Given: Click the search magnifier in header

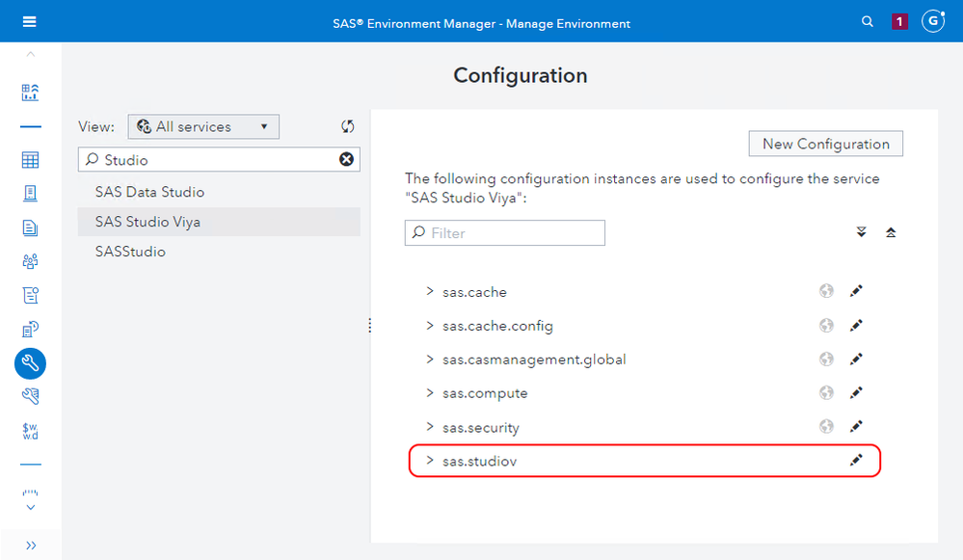Looking at the screenshot, I should [x=868, y=21].
